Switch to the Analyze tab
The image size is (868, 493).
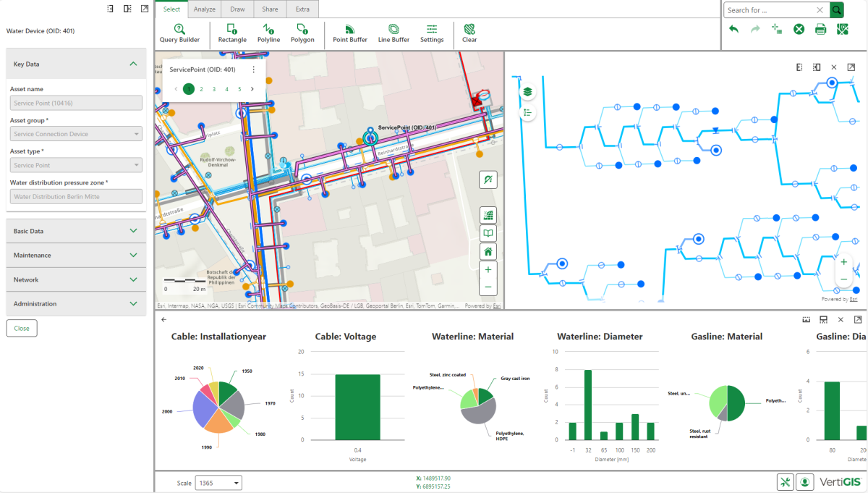point(205,9)
